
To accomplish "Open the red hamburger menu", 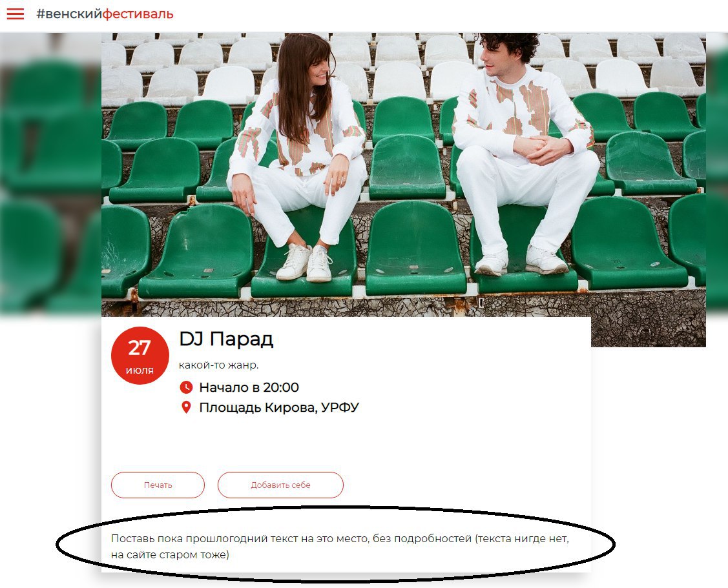I will (16, 14).
